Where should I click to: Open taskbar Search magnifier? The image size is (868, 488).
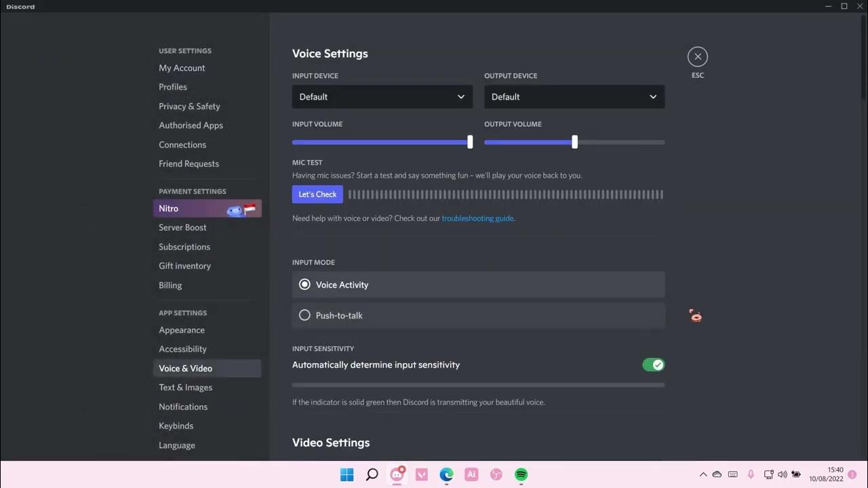click(372, 474)
